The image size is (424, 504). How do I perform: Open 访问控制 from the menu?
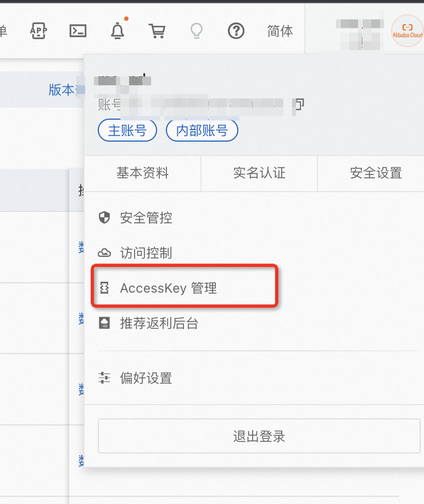pos(146,253)
